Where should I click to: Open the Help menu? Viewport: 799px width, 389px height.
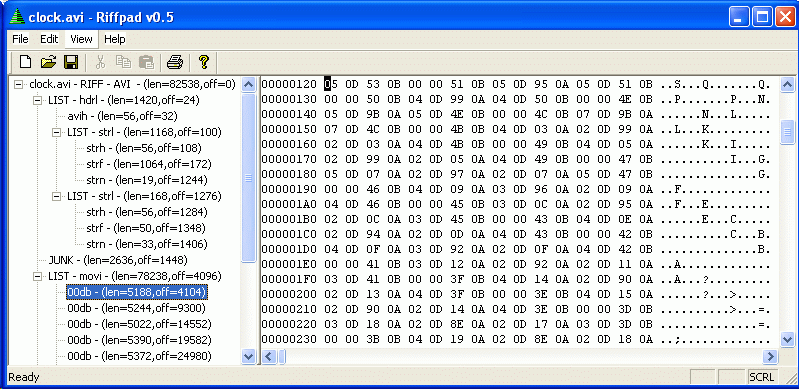pyautogui.click(x=115, y=39)
